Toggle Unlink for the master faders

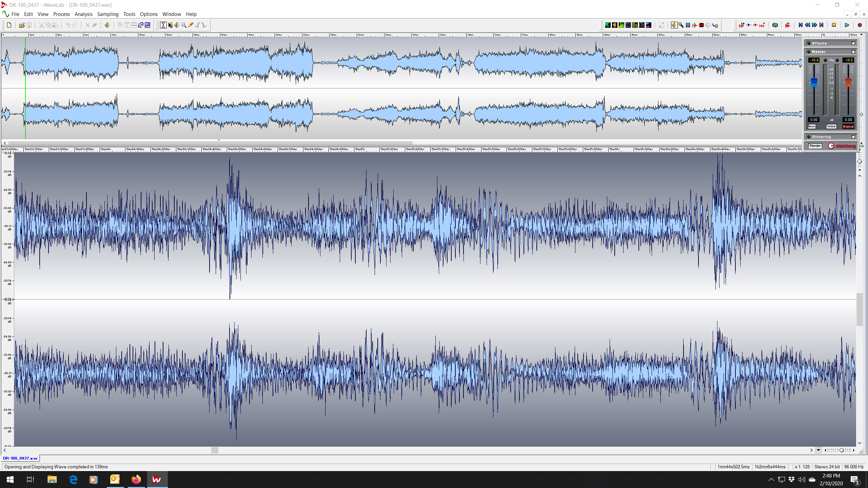(831, 126)
